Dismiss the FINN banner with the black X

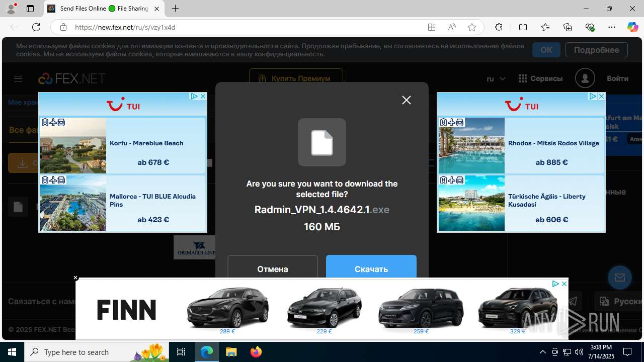point(75,278)
